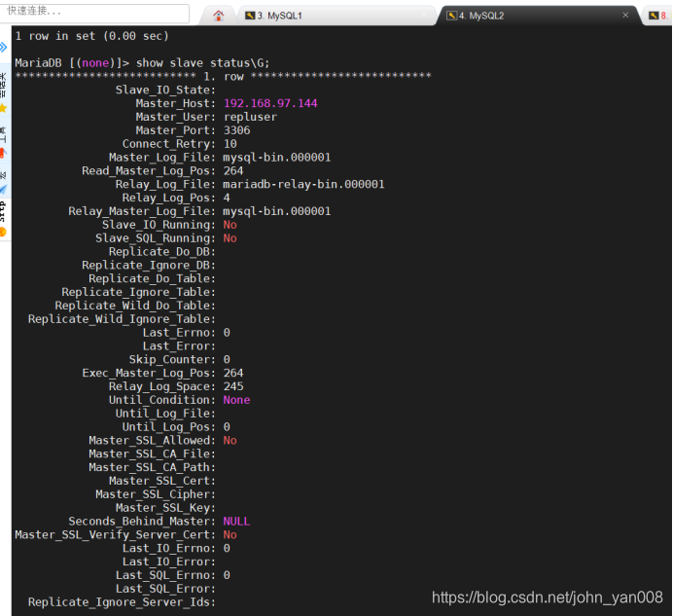
Task: Click the Connect_Retry value 10
Action: coord(230,144)
